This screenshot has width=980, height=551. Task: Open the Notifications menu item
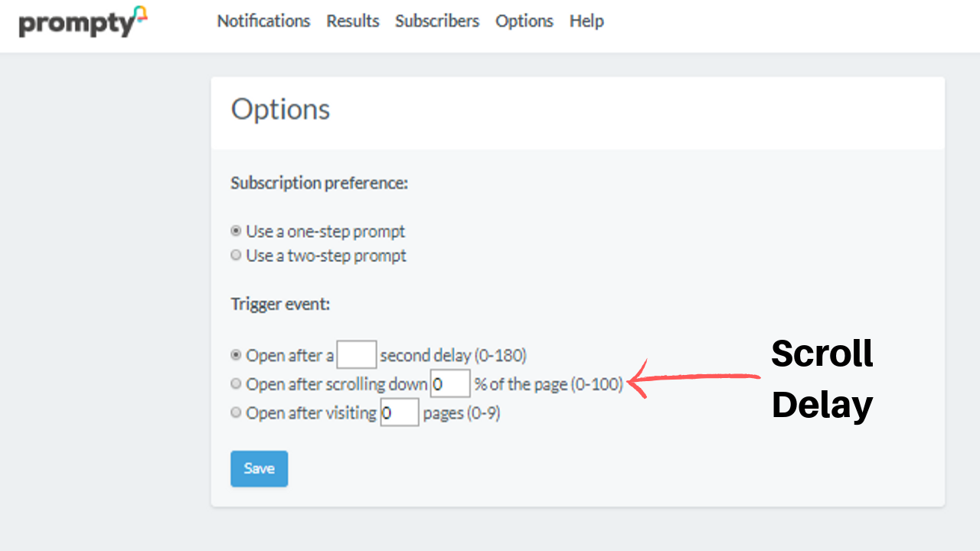[x=263, y=21]
